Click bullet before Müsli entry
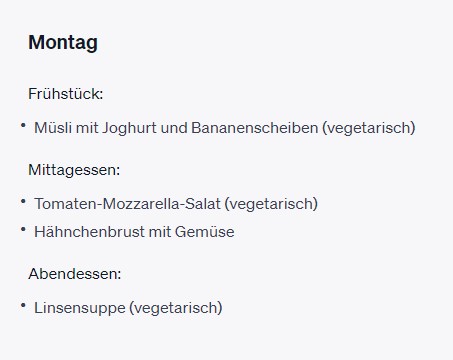 point(23,125)
